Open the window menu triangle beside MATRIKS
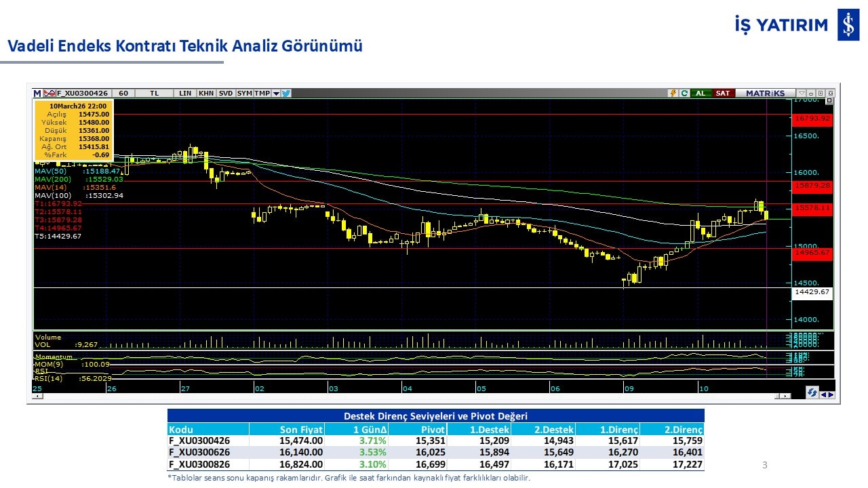This screenshot has height=488, width=868. tap(802, 94)
